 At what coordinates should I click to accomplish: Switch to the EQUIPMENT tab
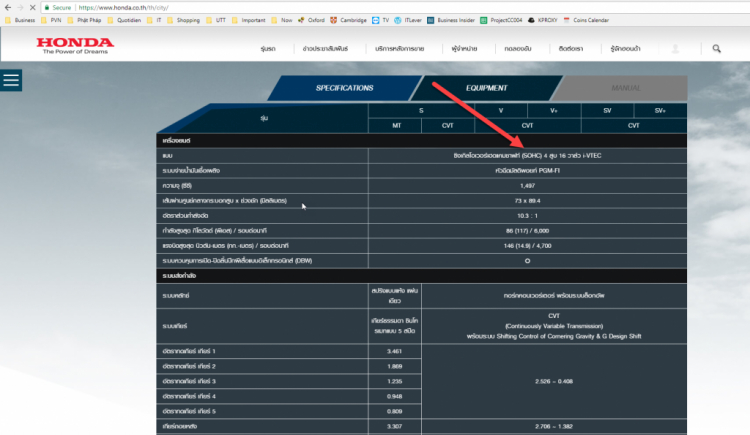click(486, 88)
